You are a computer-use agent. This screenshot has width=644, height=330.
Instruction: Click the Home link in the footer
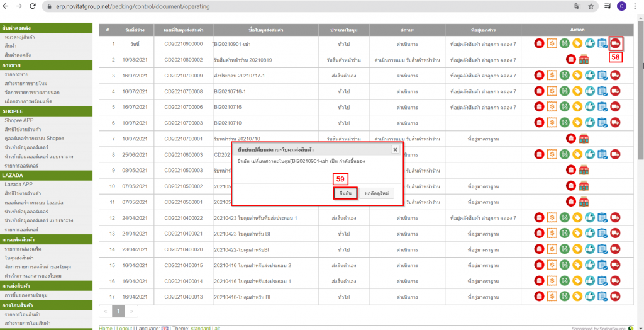coord(106,328)
